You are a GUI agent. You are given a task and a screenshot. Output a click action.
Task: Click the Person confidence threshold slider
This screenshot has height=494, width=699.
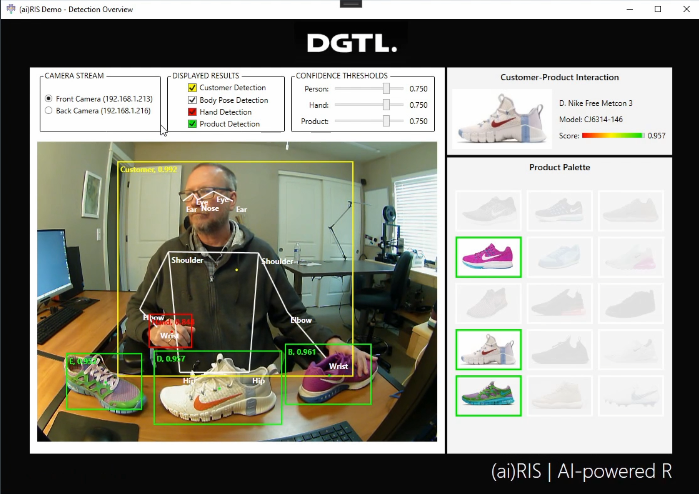coord(386,89)
